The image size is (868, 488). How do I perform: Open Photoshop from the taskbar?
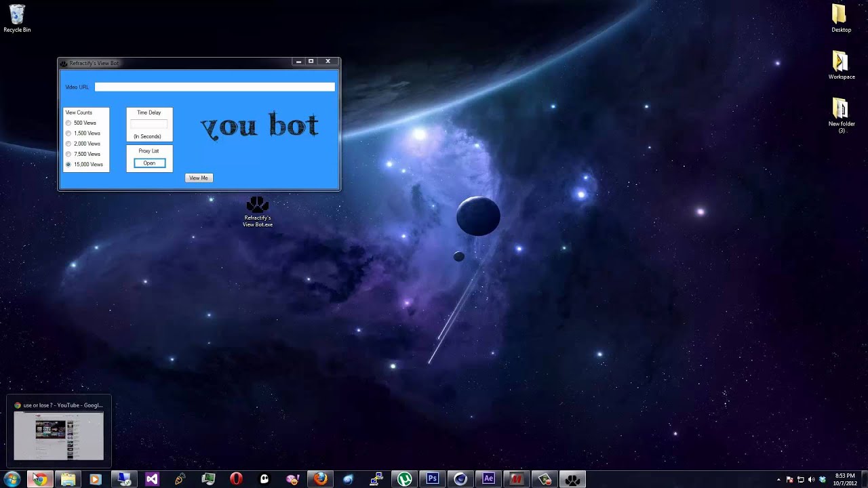(x=433, y=479)
